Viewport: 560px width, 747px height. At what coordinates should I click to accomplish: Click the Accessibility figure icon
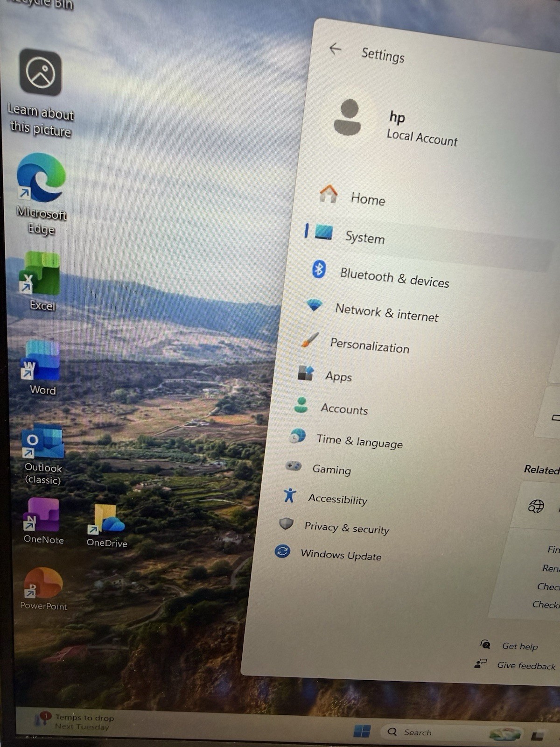click(x=290, y=495)
